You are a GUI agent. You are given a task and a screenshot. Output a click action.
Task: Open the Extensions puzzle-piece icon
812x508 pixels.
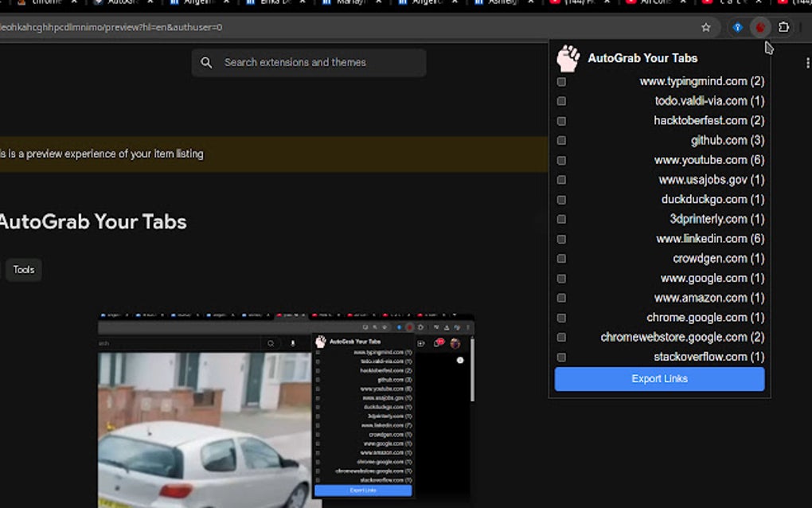tap(783, 27)
